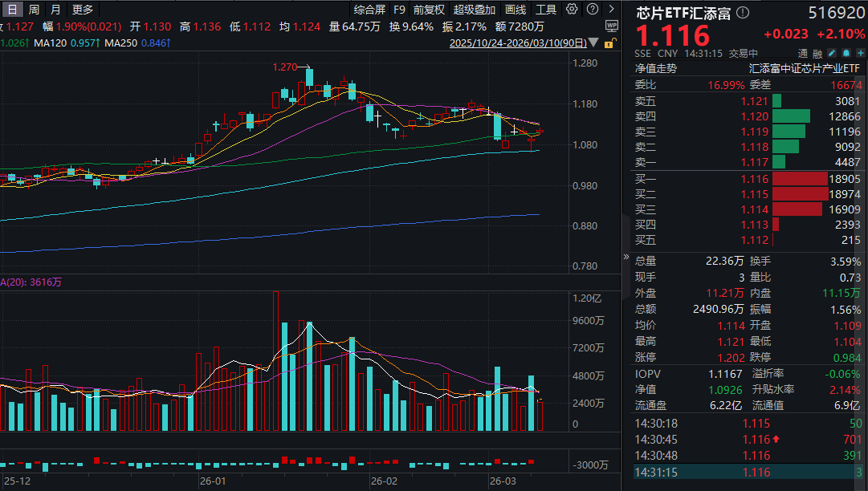This screenshot has height=491, width=868.
Task: Click the pencil annotation icon
Action: pos(831,53)
